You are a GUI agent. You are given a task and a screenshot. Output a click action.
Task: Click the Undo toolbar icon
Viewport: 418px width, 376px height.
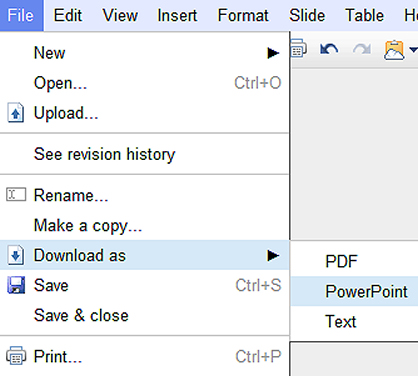[x=329, y=49]
